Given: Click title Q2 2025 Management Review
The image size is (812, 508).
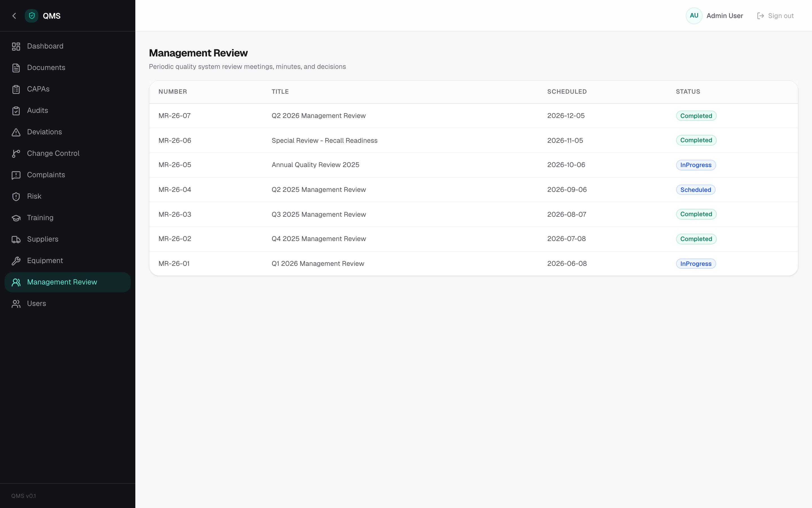Looking at the screenshot, I should coord(318,190).
